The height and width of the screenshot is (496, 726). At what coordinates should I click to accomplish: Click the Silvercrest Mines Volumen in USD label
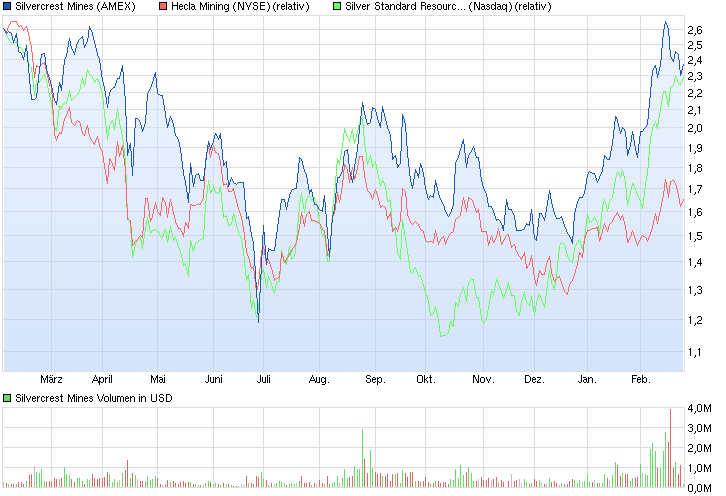click(94, 398)
